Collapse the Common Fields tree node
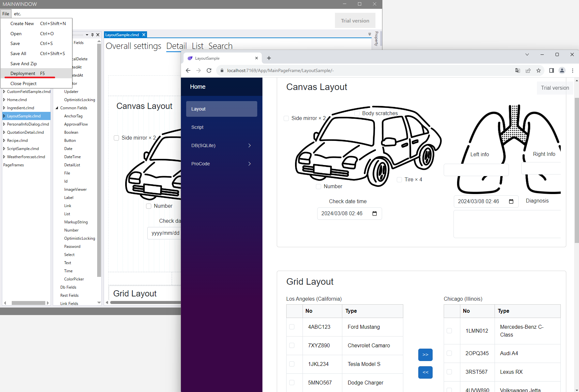The height and width of the screenshot is (392, 579). pyautogui.click(x=57, y=108)
